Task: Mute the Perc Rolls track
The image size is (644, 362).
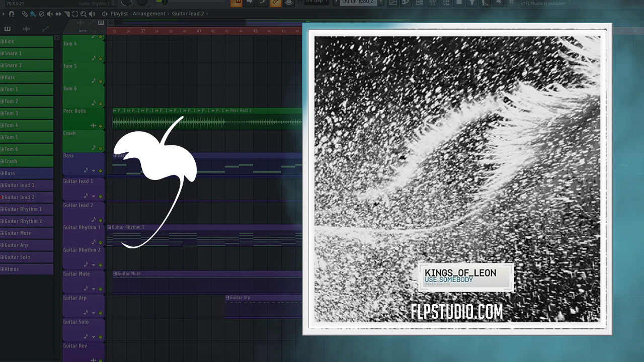Action: (x=100, y=126)
